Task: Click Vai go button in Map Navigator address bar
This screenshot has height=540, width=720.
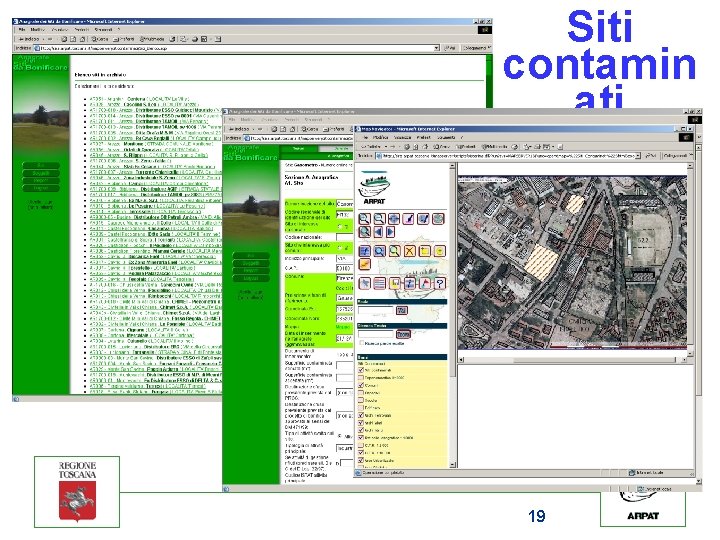Action: coord(651,156)
